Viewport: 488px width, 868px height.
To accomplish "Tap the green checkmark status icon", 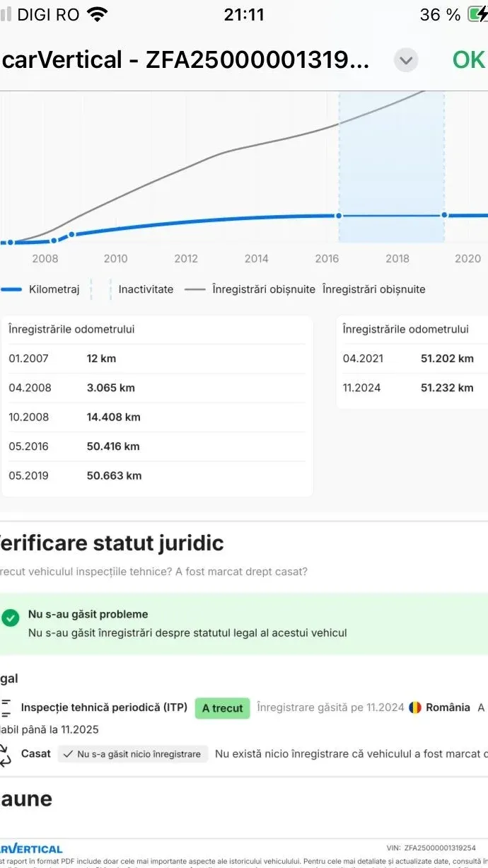I will 10,618.
